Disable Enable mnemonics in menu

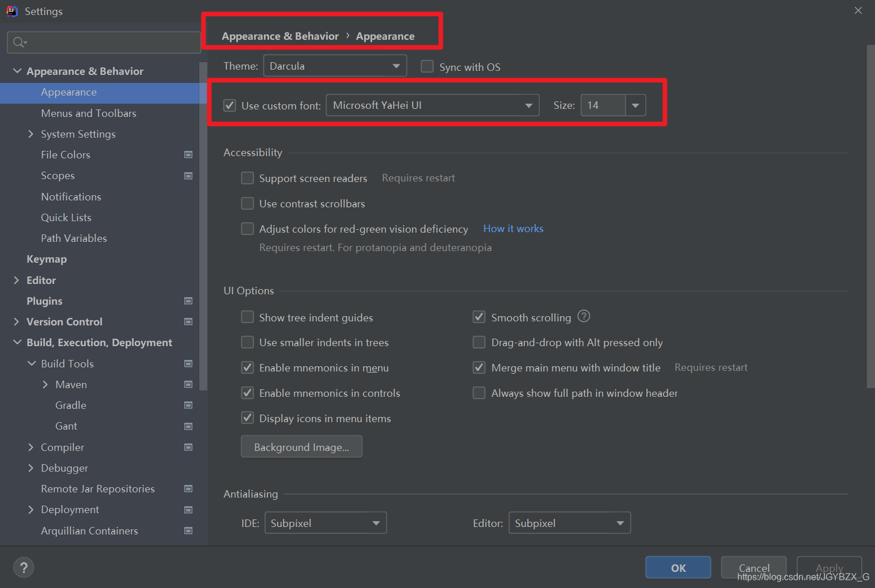[x=247, y=367]
